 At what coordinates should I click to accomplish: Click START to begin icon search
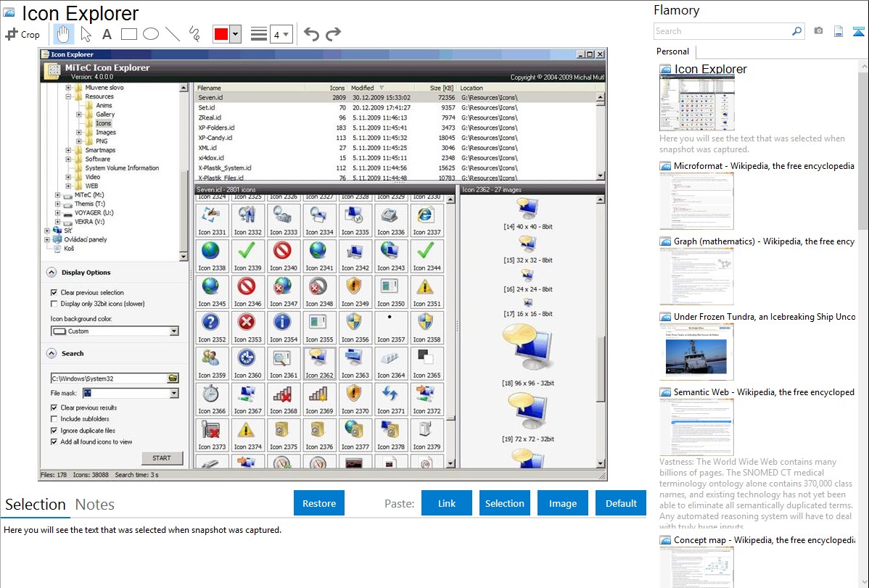pyautogui.click(x=161, y=458)
